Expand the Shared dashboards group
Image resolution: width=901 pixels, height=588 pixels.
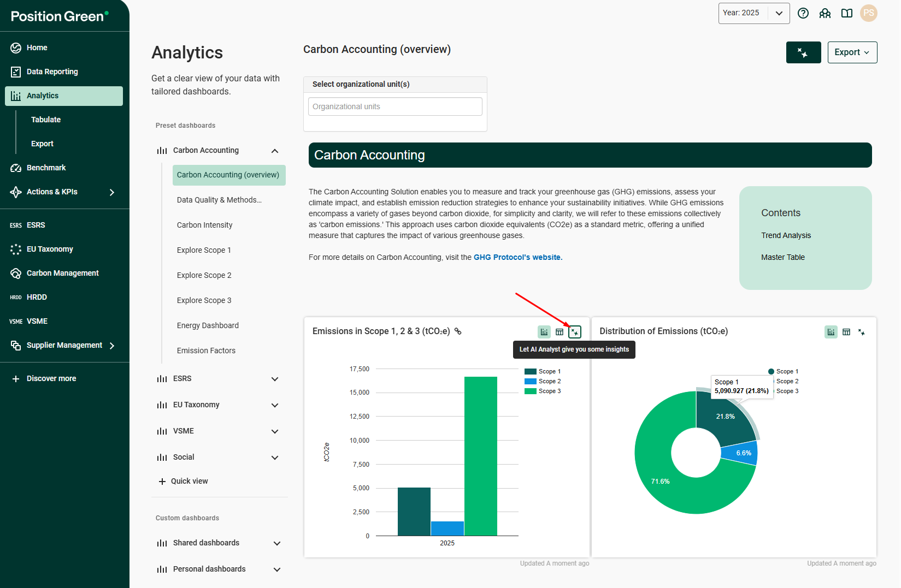coord(277,543)
